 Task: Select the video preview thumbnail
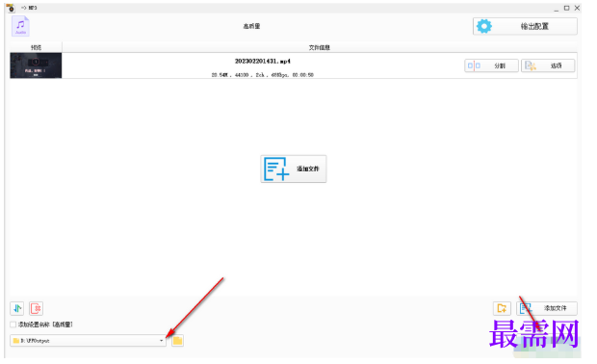click(x=36, y=65)
